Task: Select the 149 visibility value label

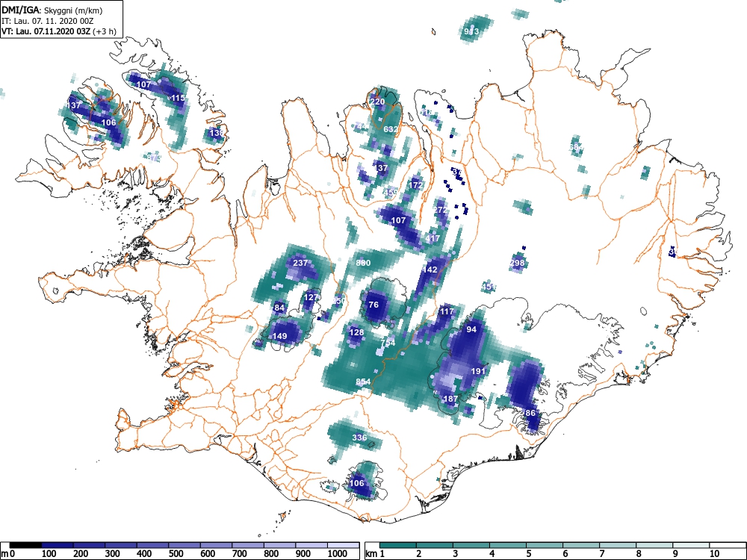Action: tap(279, 336)
